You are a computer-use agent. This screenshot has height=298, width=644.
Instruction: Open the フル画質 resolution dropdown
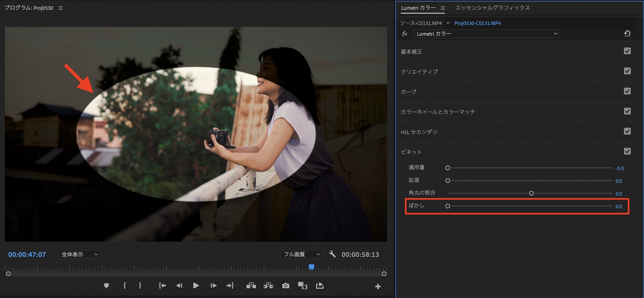301,254
